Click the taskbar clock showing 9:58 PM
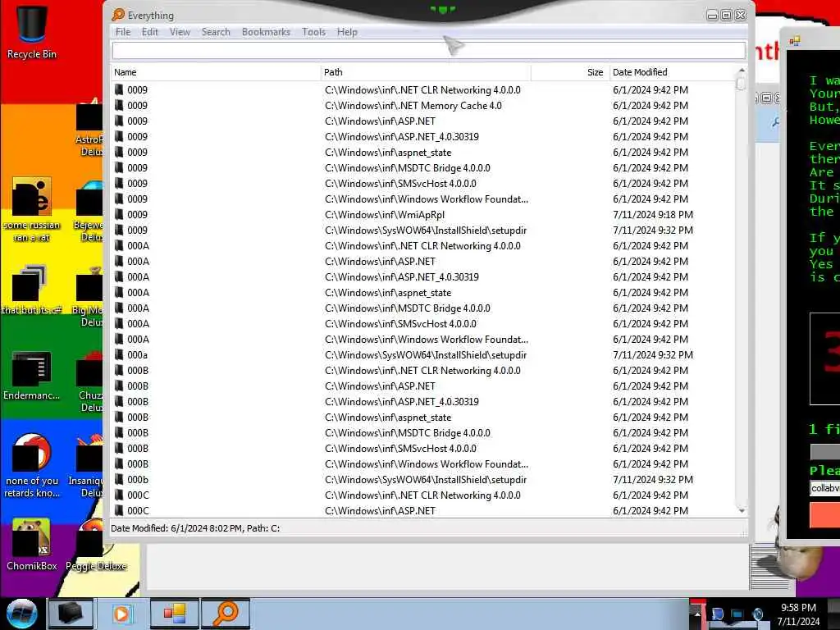The height and width of the screenshot is (630, 840). [798, 614]
